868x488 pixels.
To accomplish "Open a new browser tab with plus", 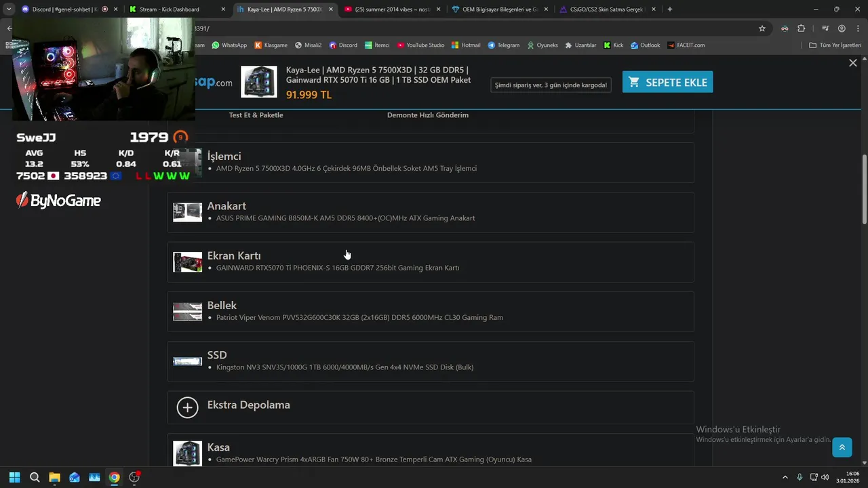I will pos(670,9).
